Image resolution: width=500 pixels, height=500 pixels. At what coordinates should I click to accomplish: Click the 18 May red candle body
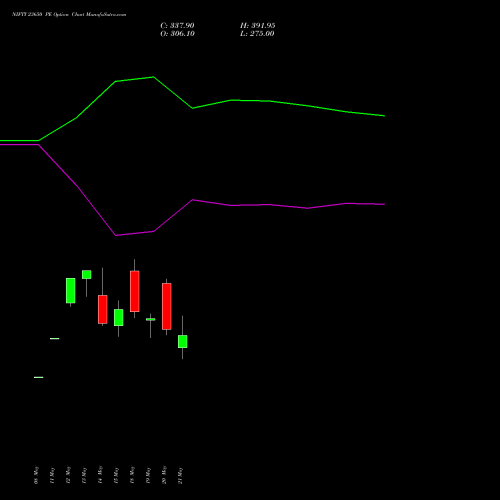[x=135, y=291]
